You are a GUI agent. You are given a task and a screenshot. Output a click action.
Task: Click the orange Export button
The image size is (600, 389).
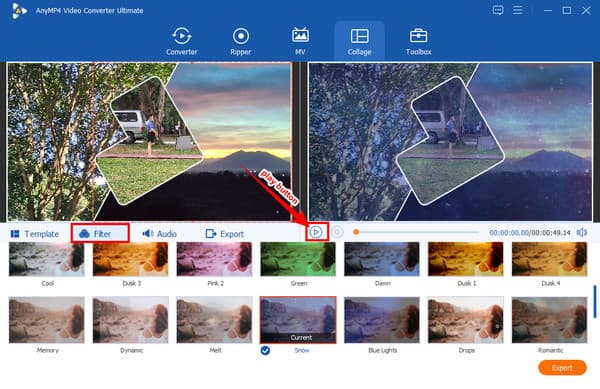pos(562,368)
